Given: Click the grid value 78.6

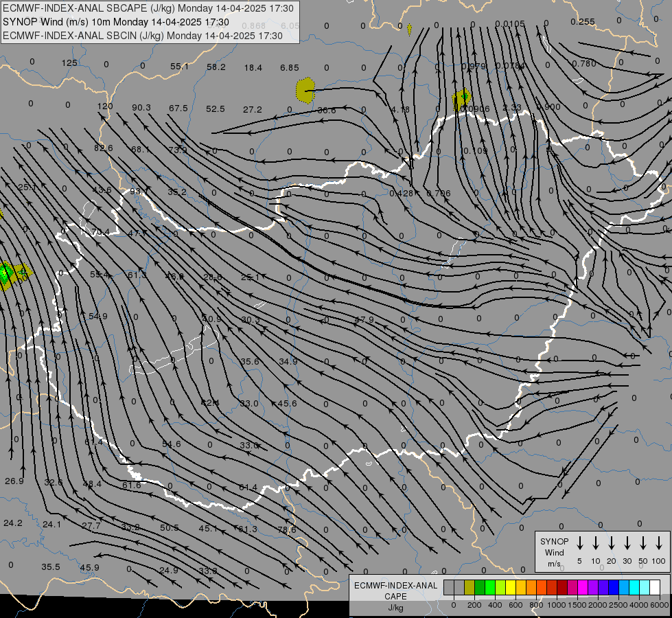Looking at the screenshot, I should click(287, 529).
